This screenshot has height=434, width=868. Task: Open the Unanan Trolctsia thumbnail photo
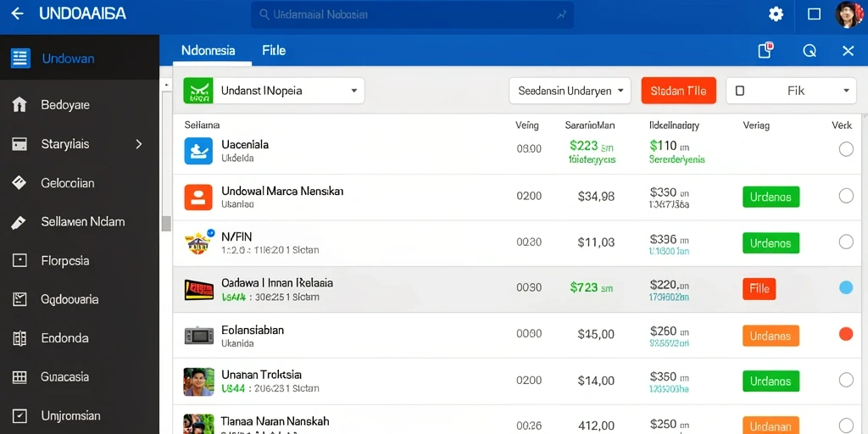click(198, 382)
